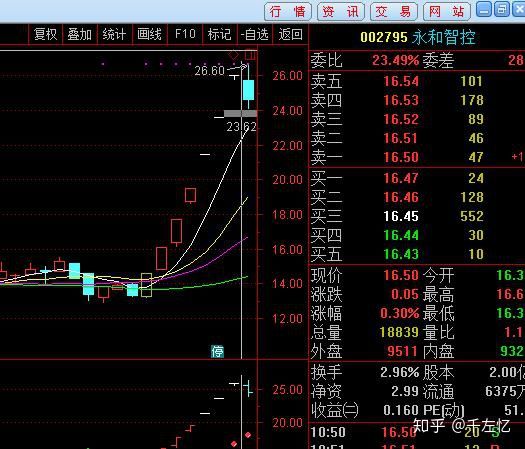Click the 买五 price 16.43

401,254
